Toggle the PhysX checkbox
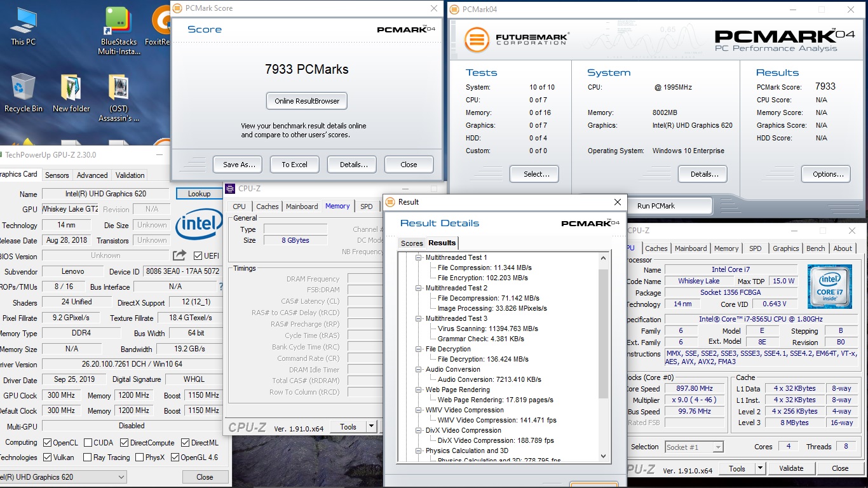The width and height of the screenshot is (868, 488). point(139,457)
